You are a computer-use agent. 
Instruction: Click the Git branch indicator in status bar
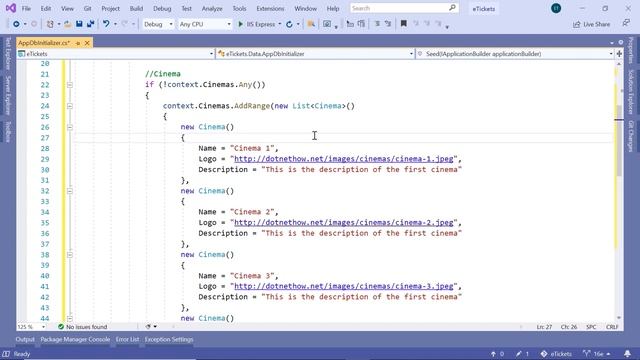597,354
